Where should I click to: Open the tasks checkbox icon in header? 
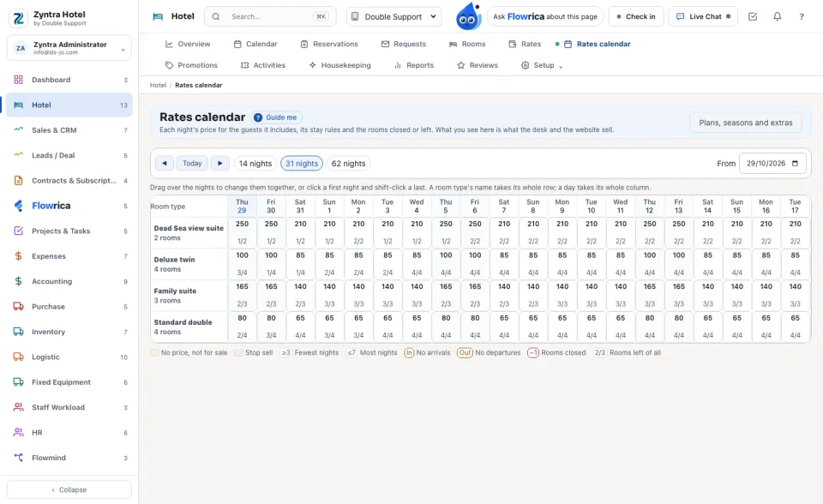tap(753, 16)
